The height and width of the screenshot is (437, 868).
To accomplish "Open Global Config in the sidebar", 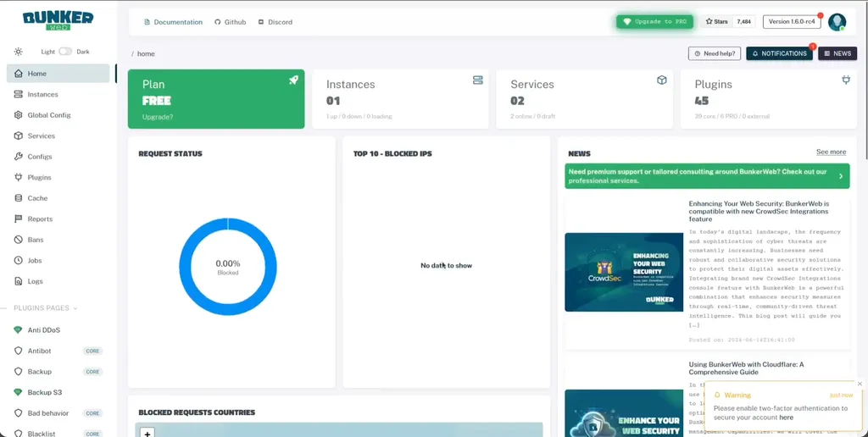I will (58, 115).
